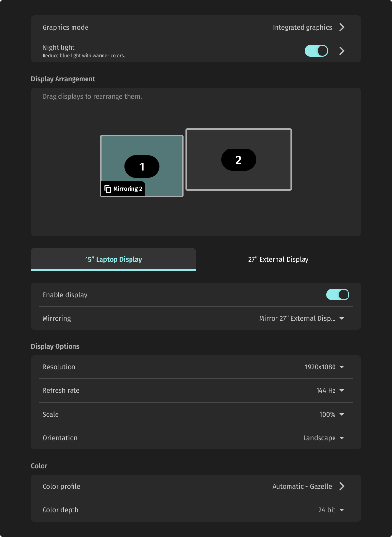Click the arrow on the Color profile row
Screen dimensions: 392x537
(x=342, y=486)
